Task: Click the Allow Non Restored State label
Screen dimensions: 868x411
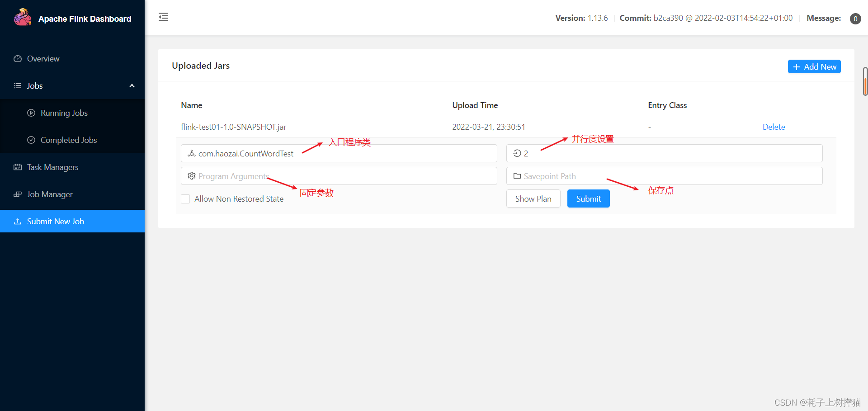Action: pos(239,199)
